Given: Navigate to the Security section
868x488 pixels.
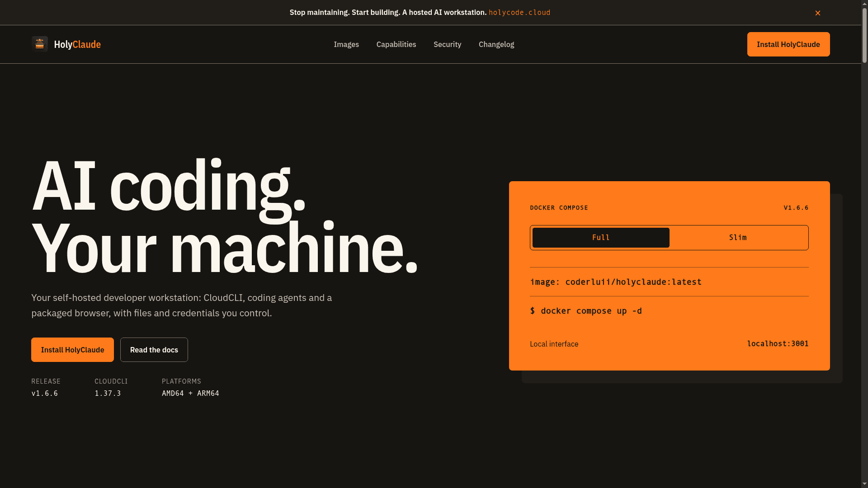Looking at the screenshot, I should point(447,44).
